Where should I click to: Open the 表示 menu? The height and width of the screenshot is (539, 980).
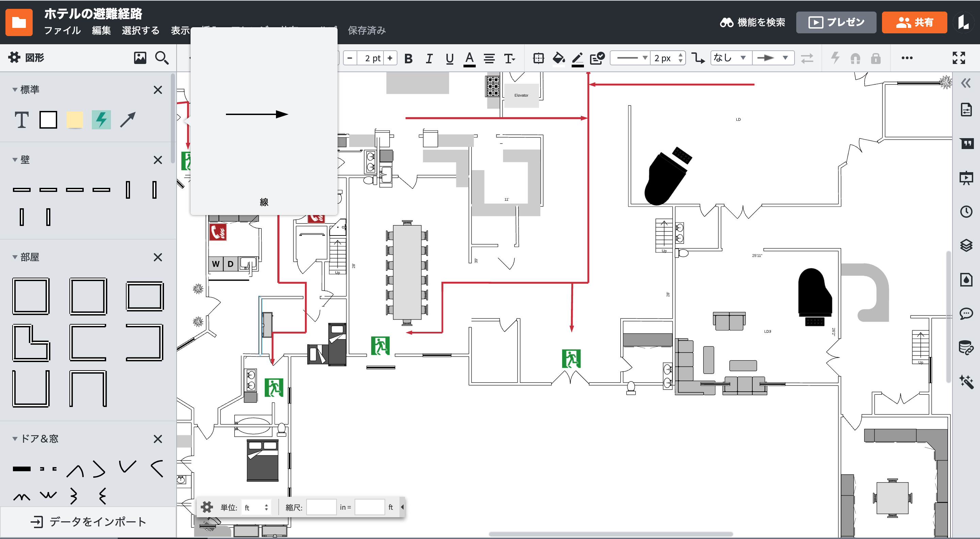point(180,30)
